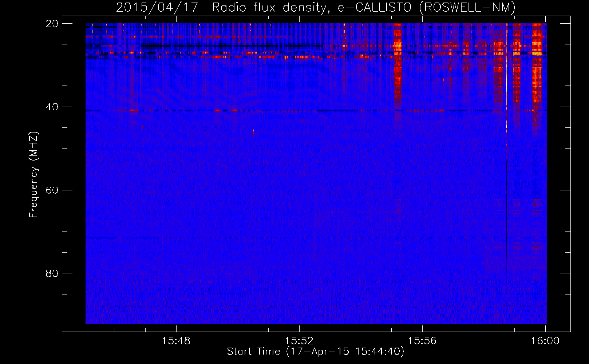This screenshot has width=589, height=364.
Task: Click the 40 frequency tick label
Action: coord(52,107)
